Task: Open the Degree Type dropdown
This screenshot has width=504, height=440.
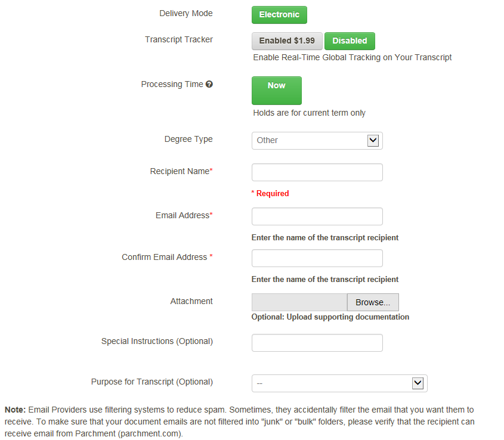Action: tap(317, 141)
